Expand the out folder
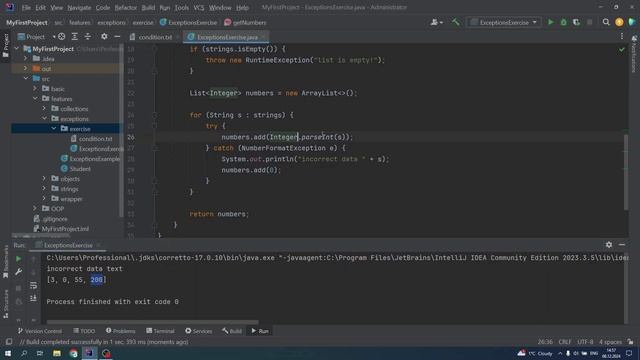The image size is (640, 360). (26, 69)
